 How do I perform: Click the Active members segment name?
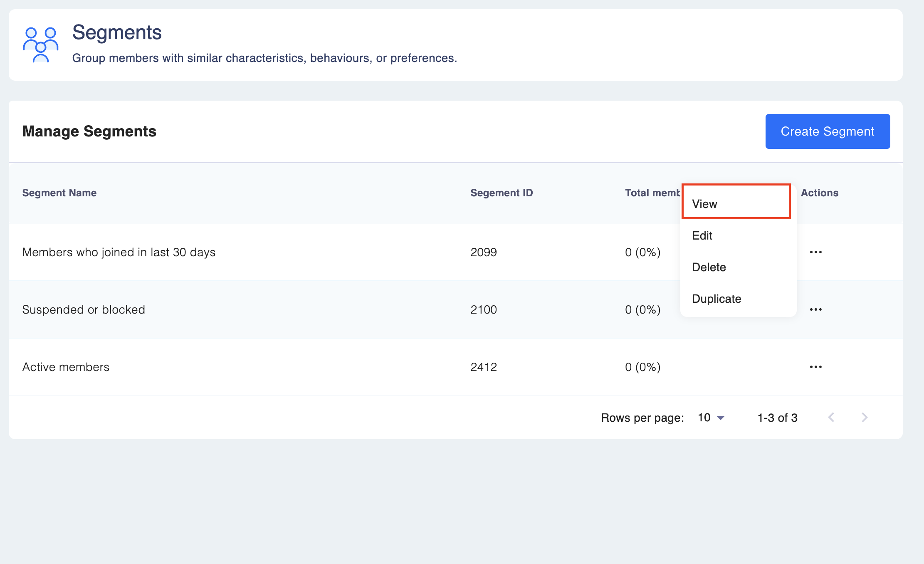point(66,367)
